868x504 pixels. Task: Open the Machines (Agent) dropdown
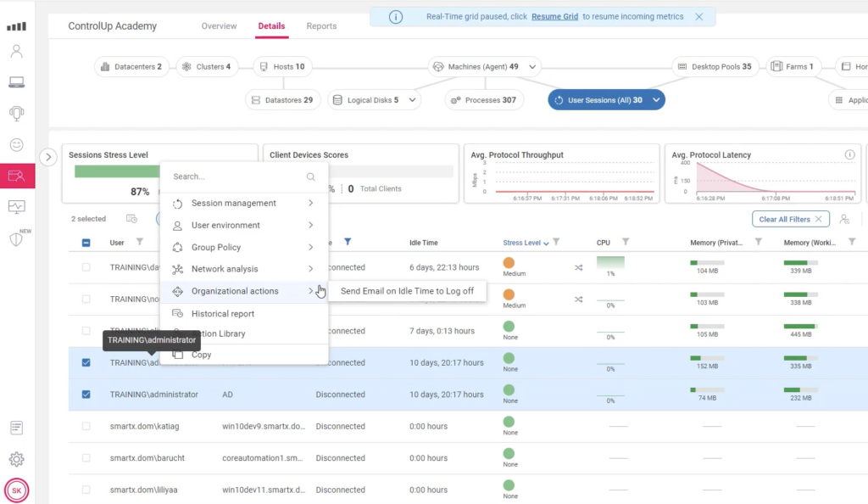coord(532,67)
